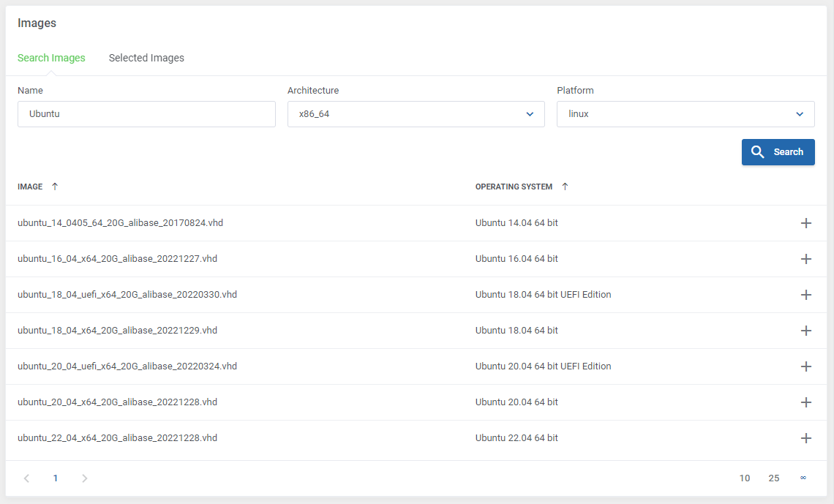Add ubuntu_20_04_x64_20G_alibase_20221228.vhd with plus icon
This screenshot has height=504, width=834.
[805, 402]
